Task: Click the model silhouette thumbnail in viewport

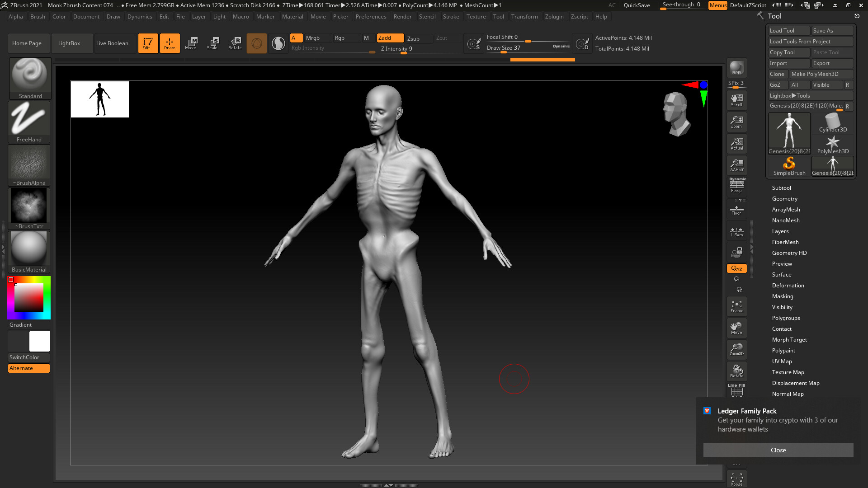Action: click(100, 99)
